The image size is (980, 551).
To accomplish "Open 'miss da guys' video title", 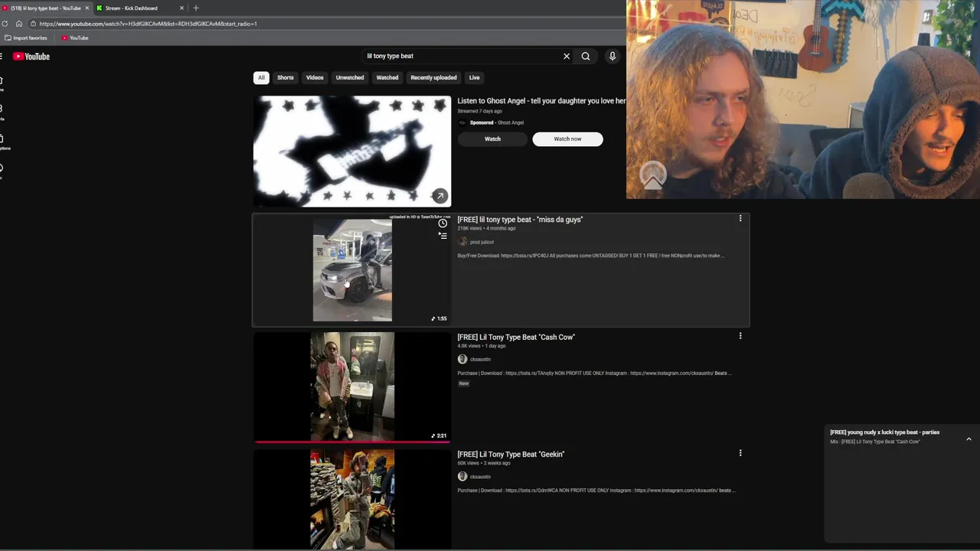I will click(520, 220).
